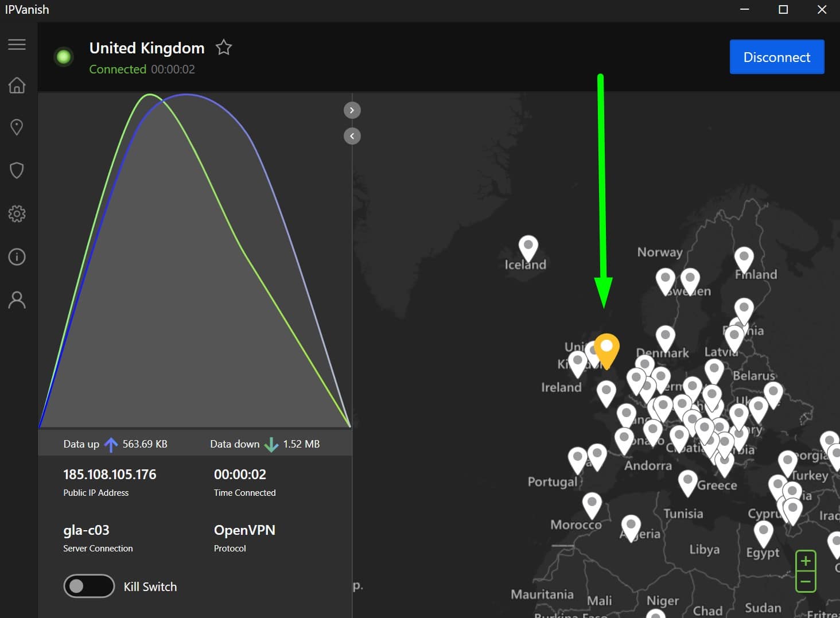The image size is (840, 618).
Task: Click the green connection status indicator
Action: tap(64, 57)
